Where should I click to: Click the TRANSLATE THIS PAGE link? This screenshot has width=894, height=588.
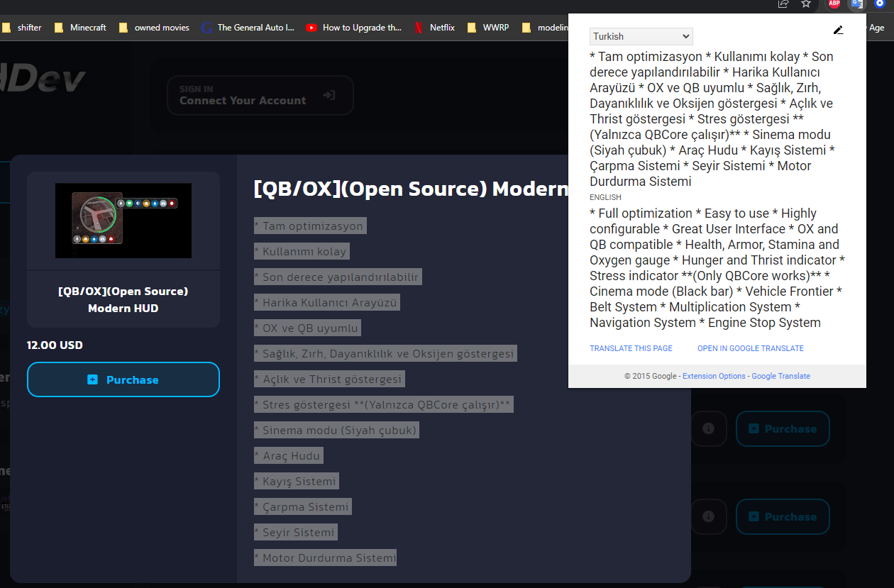(x=630, y=348)
